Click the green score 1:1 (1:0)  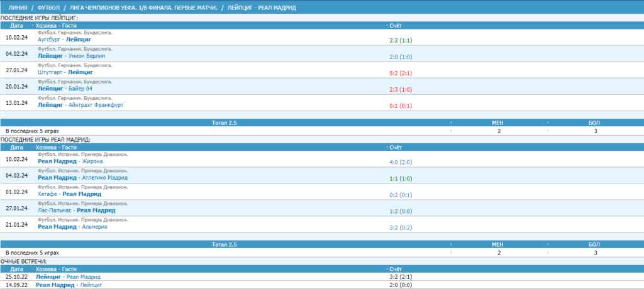[401, 178]
